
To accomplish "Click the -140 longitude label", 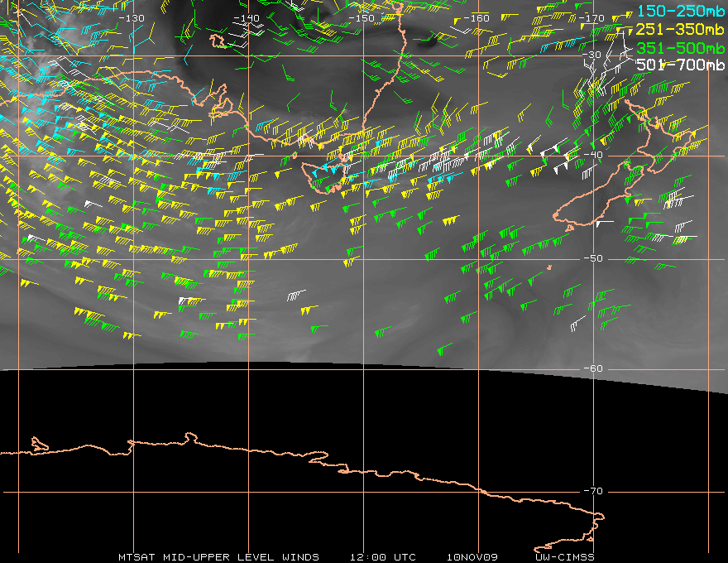I will [247, 18].
